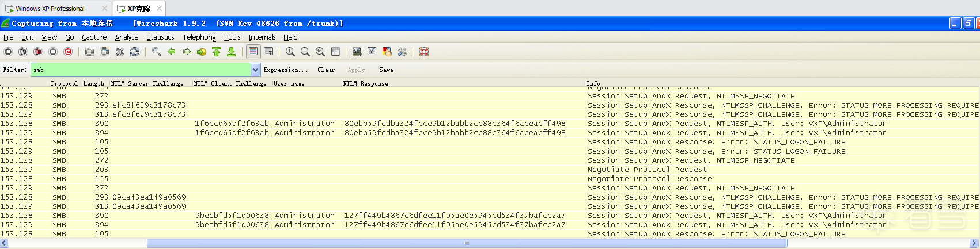Edit display filters icon
The image size is (980, 249).
(372, 52)
